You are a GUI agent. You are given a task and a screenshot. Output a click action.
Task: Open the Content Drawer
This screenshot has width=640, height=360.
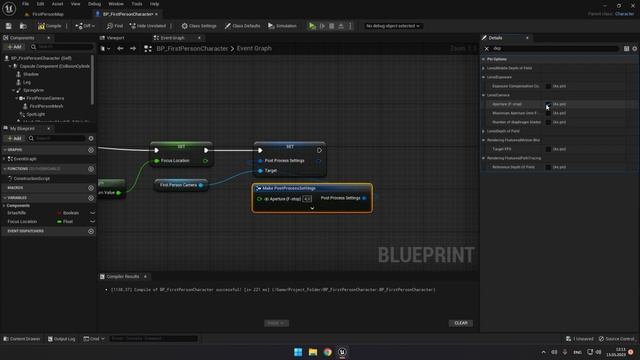[x=22, y=339]
